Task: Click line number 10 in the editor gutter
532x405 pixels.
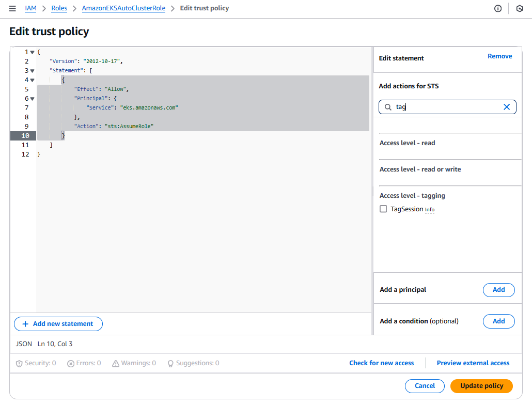Action: pyautogui.click(x=25, y=136)
